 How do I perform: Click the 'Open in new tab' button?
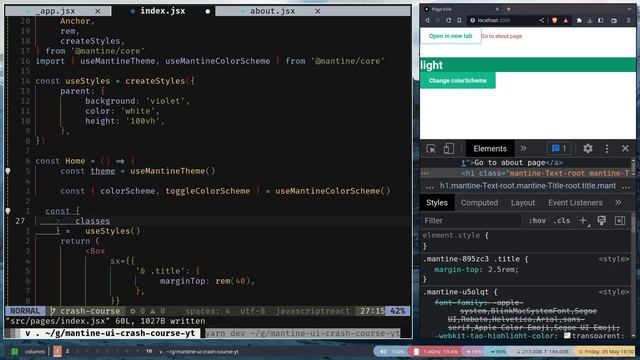click(450, 36)
